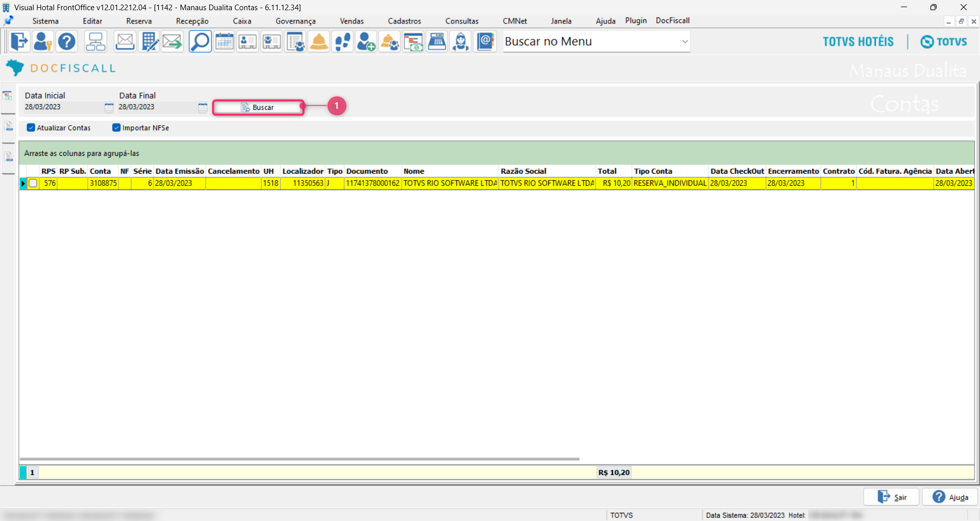Click the window with money icon
Screen dimensions: 980x521
click(413, 41)
